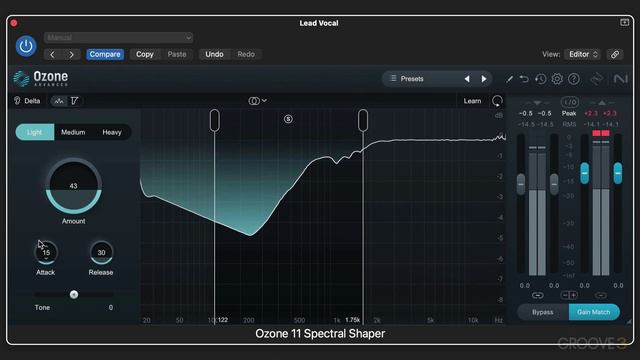Click the Copy button
This screenshot has width=640, height=360.
pos(144,54)
